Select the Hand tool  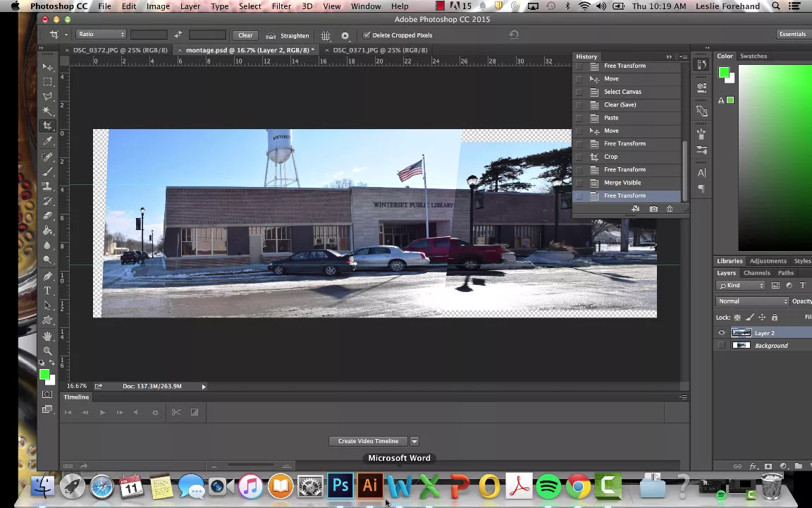[47, 336]
